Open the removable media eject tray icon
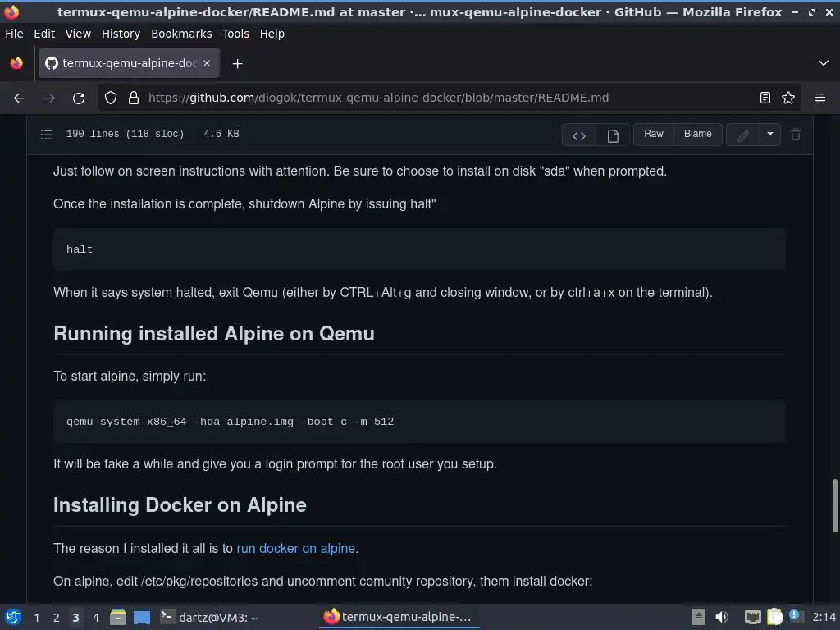This screenshot has width=840, height=630. pos(699,617)
